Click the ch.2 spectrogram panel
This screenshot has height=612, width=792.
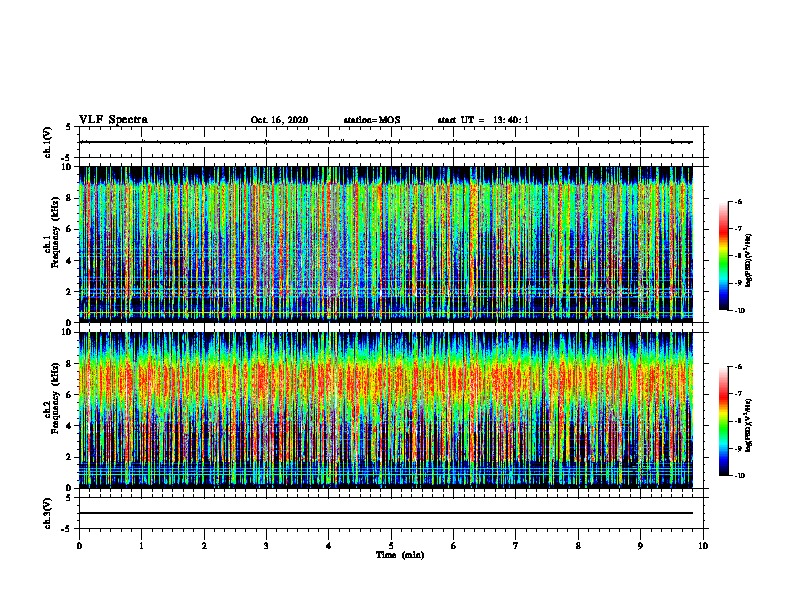(386, 410)
